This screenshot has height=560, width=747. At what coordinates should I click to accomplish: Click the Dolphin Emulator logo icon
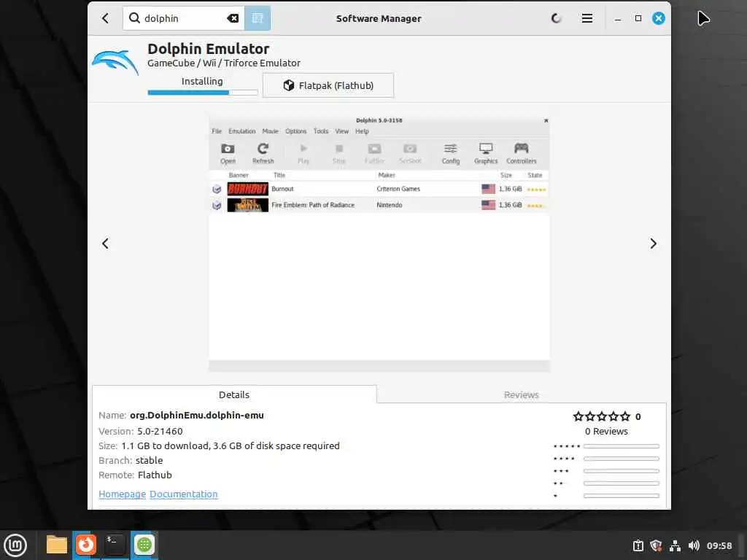[115, 63]
